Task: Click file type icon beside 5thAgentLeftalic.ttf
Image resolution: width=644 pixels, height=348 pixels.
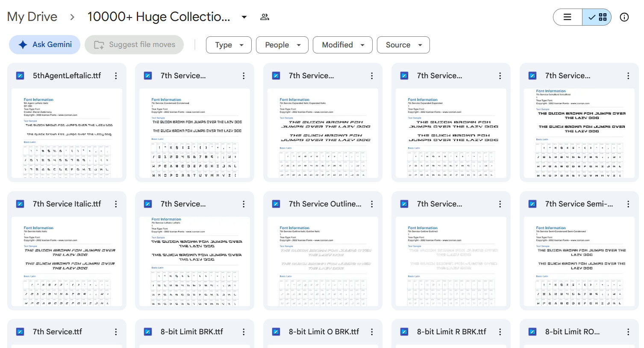Action: (20, 76)
